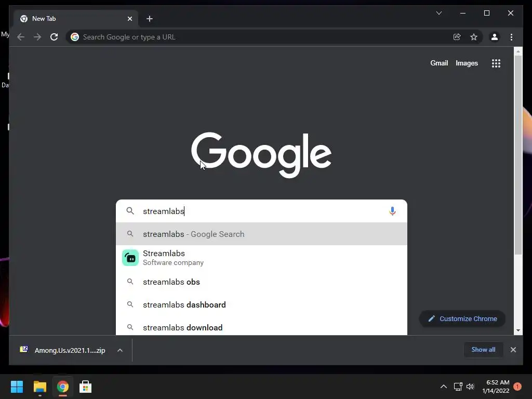Click Show all downloads
This screenshot has width=532, height=399.
pyautogui.click(x=483, y=350)
